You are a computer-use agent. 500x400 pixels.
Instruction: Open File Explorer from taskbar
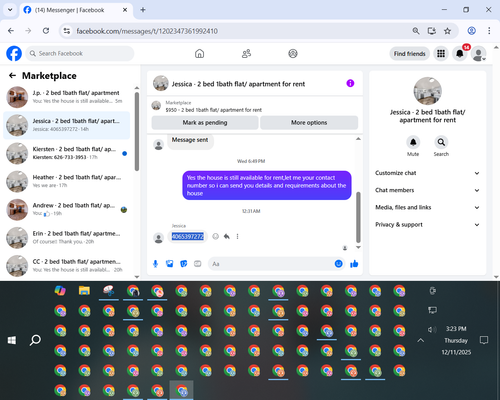coord(84,291)
